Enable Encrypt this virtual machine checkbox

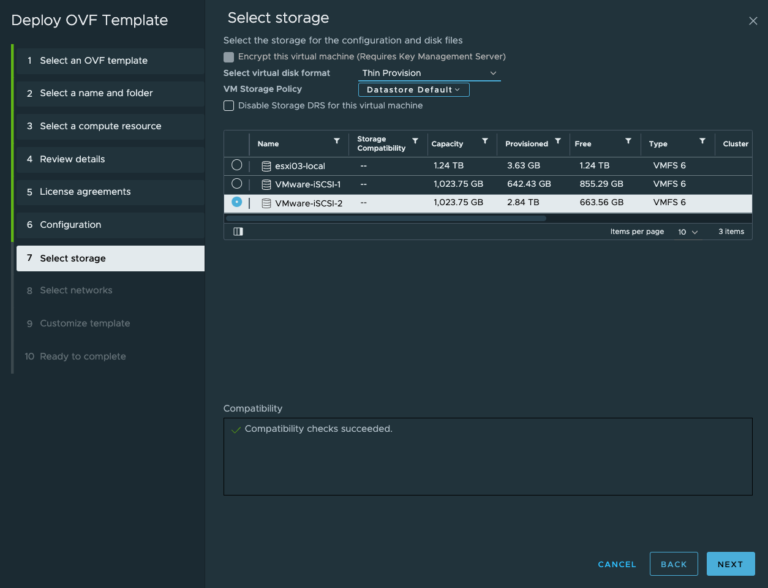[x=229, y=57]
